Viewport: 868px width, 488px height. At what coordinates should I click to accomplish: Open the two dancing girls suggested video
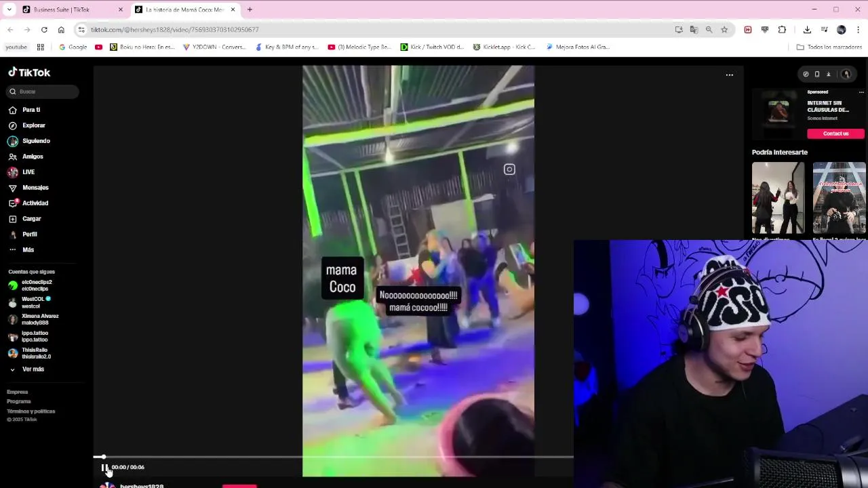point(778,198)
